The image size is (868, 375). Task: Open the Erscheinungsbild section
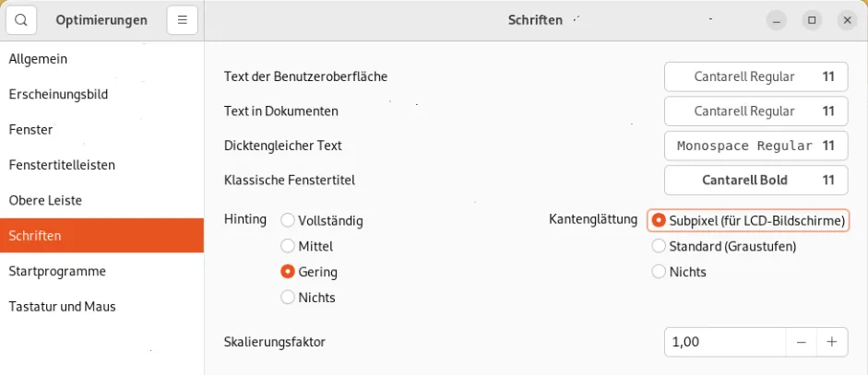pyautogui.click(x=58, y=94)
